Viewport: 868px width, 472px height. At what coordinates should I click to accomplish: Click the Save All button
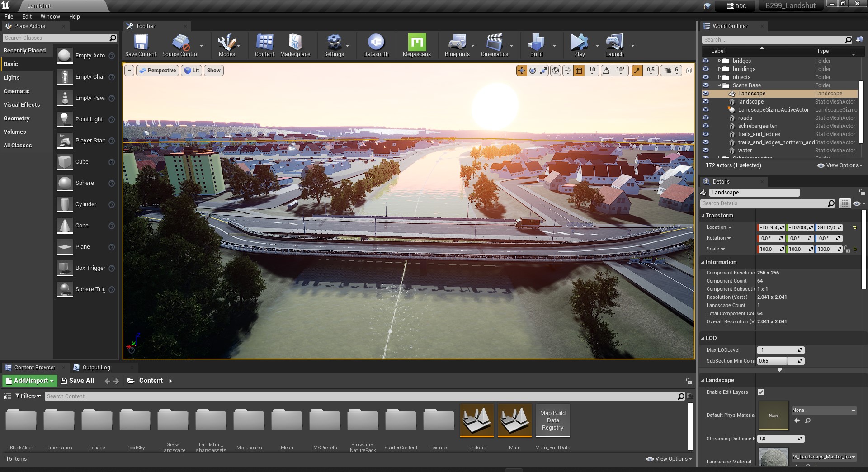click(x=77, y=381)
